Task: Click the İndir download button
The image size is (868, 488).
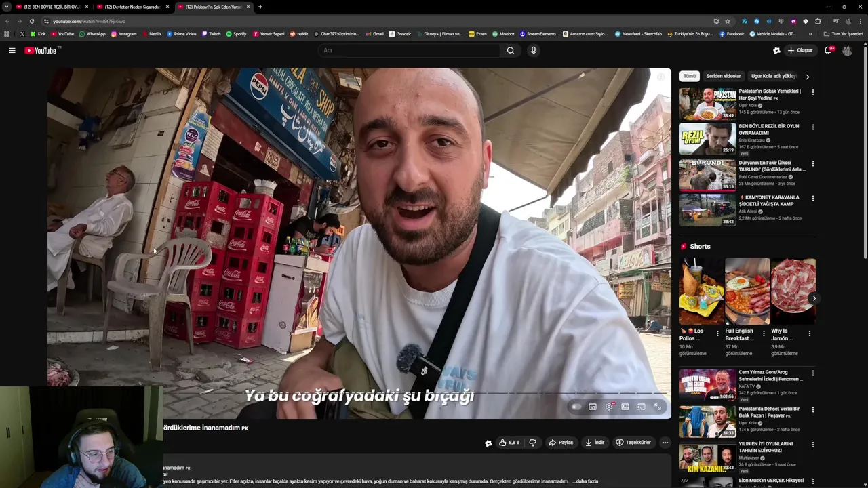Action: 595,443
